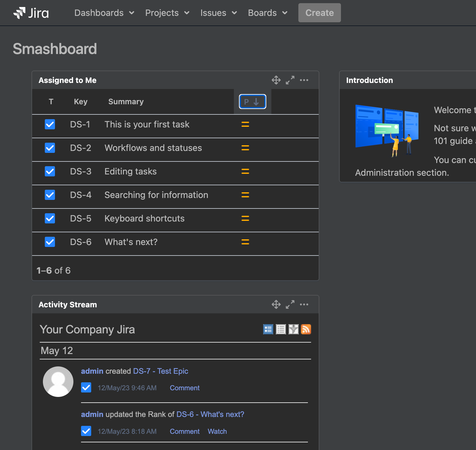Image resolution: width=476 pixels, height=450 pixels.
Task: Open 'Workflows and statuses' summary
Action: coord(153,148)
